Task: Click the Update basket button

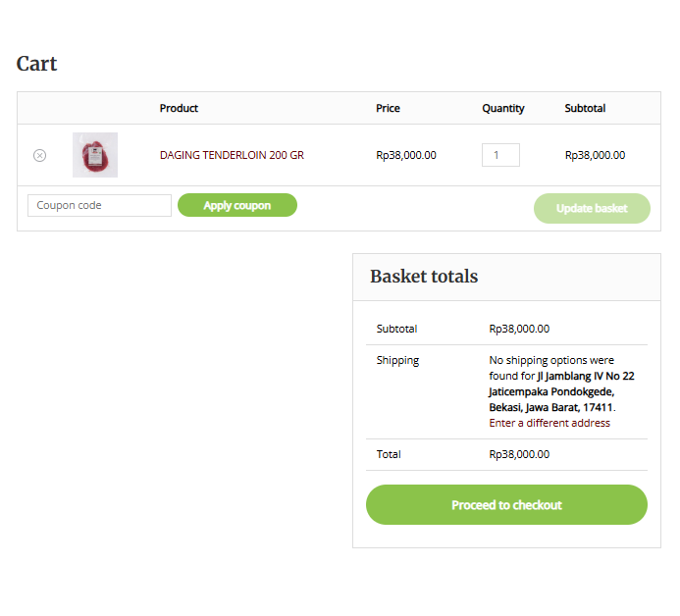Action: [x=592, y=209]
